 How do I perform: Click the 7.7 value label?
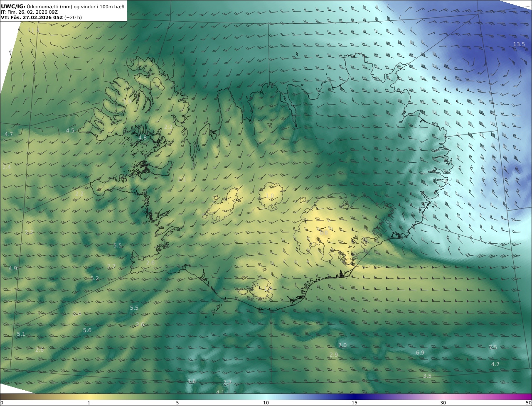[227, 382]
